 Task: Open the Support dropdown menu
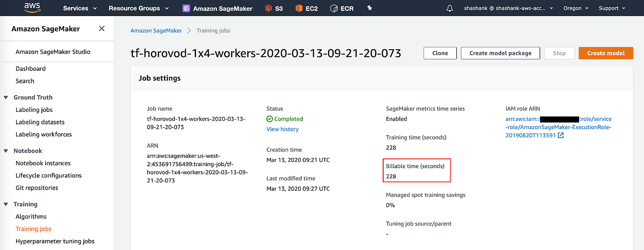(x=612, y=8)
